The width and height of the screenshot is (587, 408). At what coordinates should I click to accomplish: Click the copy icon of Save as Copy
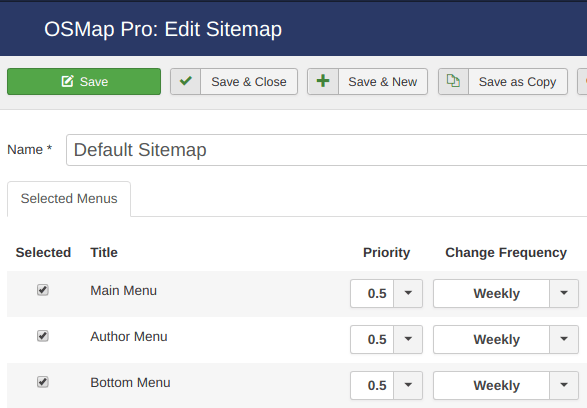[453, 81]
